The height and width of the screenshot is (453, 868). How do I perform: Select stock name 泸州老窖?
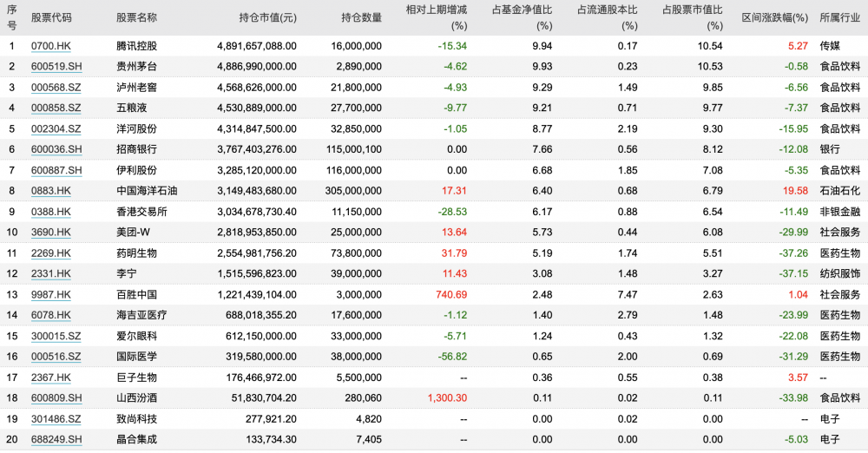[137, 88]
